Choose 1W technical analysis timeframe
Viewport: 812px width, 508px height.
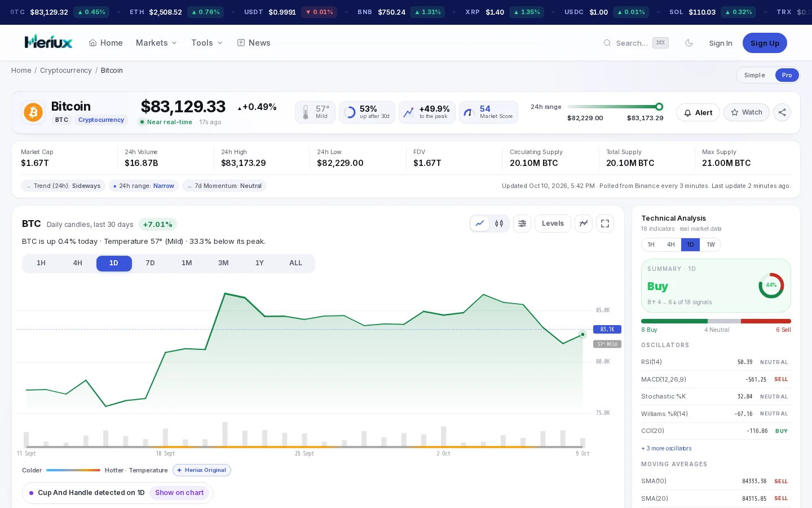tap(710, 244)
